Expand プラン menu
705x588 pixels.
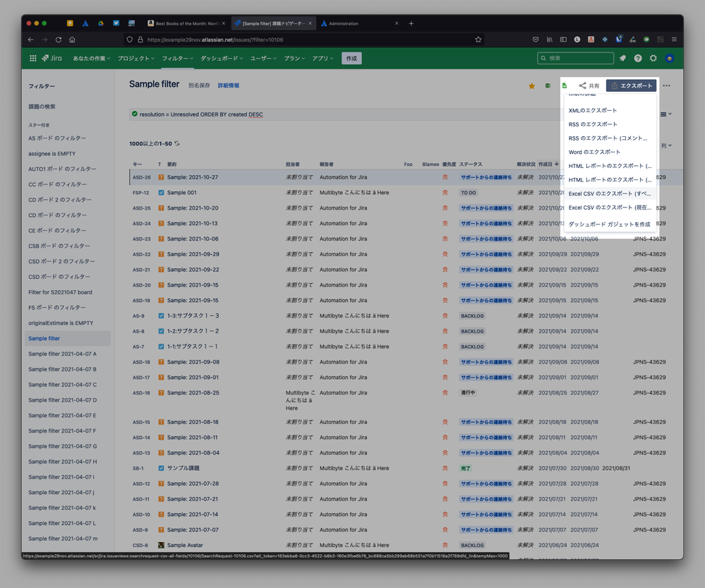pos(294,59)
